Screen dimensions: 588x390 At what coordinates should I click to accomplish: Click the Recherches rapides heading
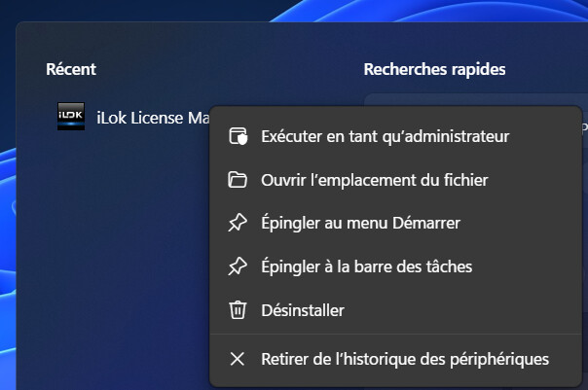click(434, 69)
